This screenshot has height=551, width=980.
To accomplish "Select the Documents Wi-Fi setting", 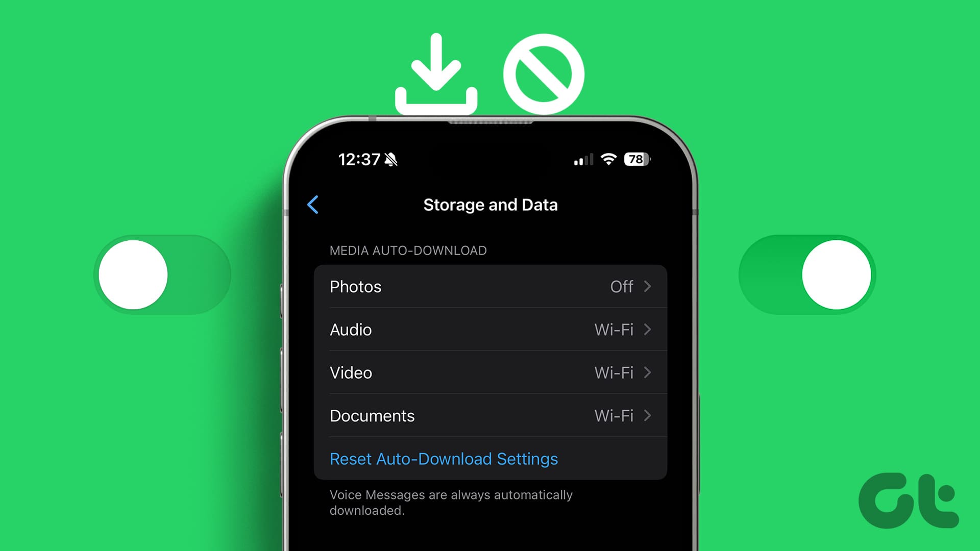I will (490, 415).
